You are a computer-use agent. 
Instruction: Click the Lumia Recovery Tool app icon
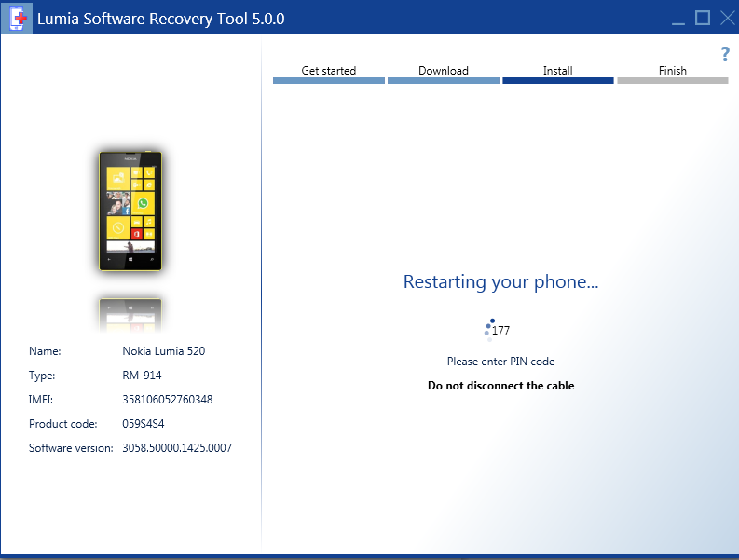point(16,19)
